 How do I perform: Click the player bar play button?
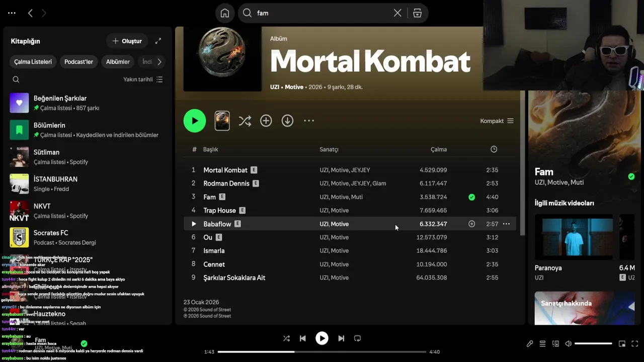(322, 338)
